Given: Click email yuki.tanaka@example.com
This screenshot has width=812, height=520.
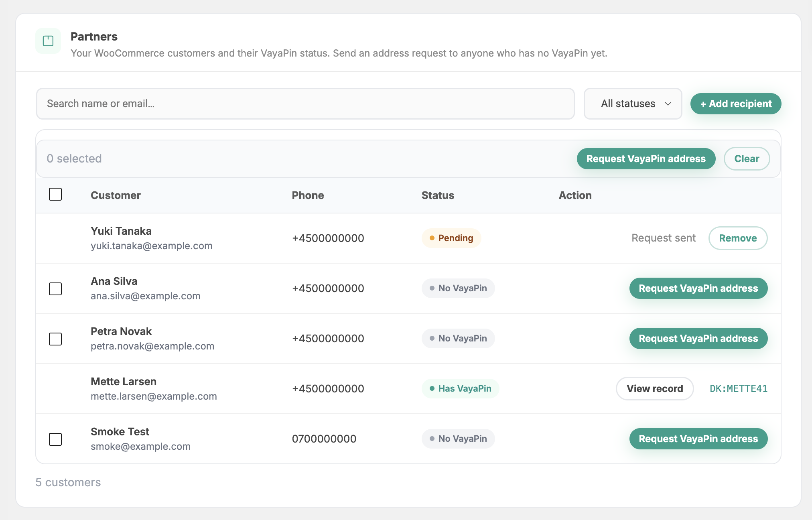Looking at the screenshot, I should pyautogui.click(x=151, y=246).
